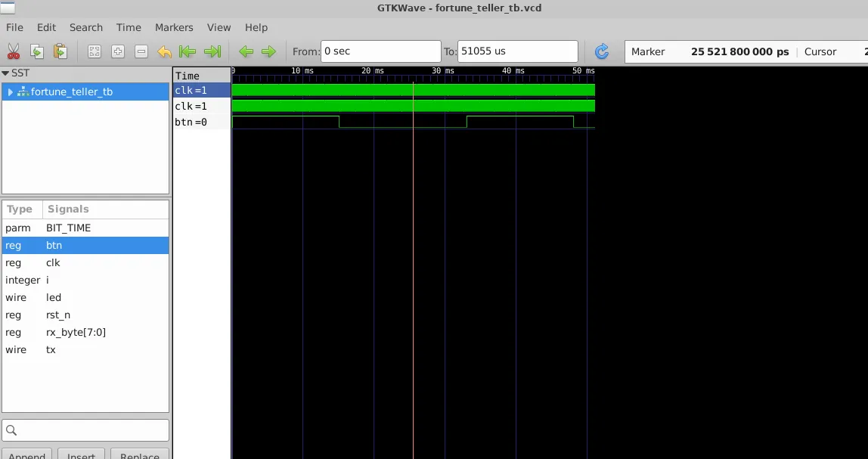
Task: Collapse the SST panel
Action: [x=6, y=73]
